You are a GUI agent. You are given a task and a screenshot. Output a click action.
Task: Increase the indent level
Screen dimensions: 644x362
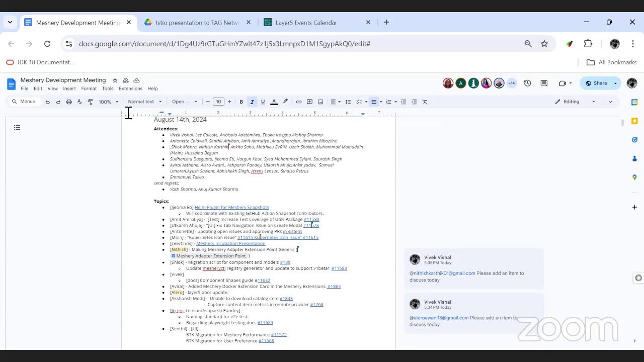coord(414,102)
